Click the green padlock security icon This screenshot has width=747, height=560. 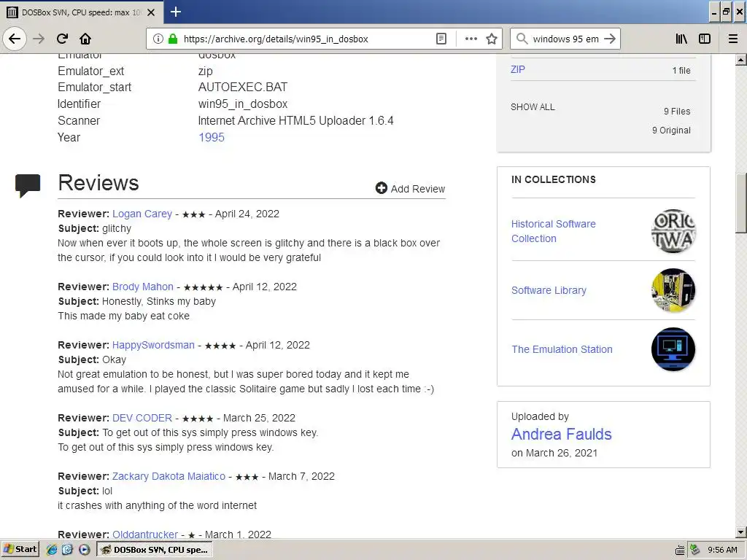click(173, 39)
